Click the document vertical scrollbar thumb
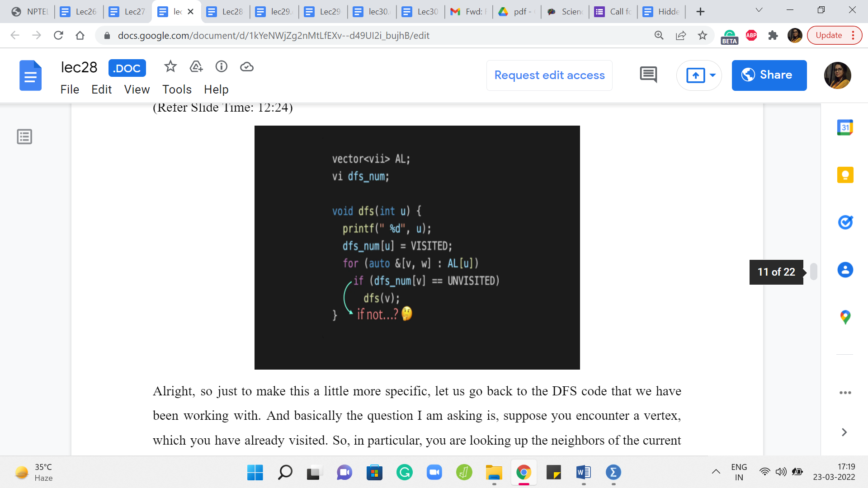 tap(813, 272)
